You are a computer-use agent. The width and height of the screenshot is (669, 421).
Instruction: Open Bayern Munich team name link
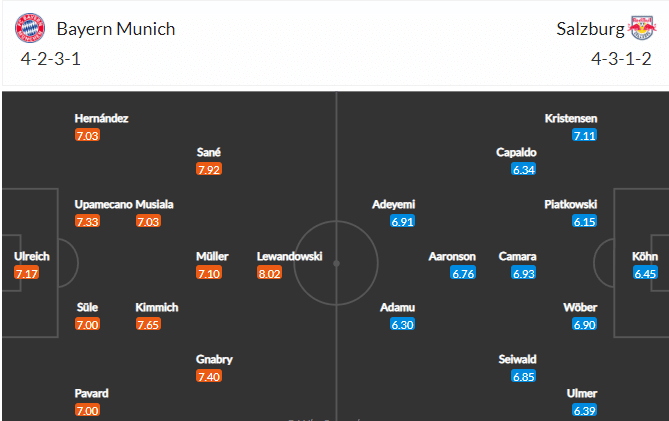(116, 29)
